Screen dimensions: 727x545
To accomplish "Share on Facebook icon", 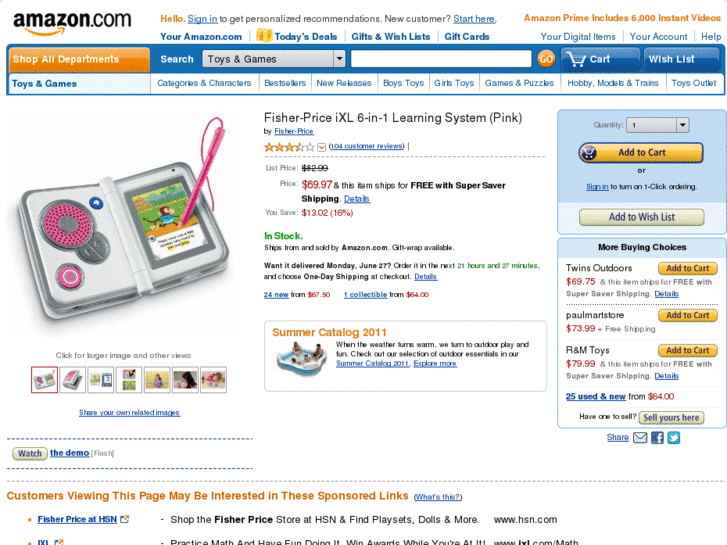I will [657, 437].
